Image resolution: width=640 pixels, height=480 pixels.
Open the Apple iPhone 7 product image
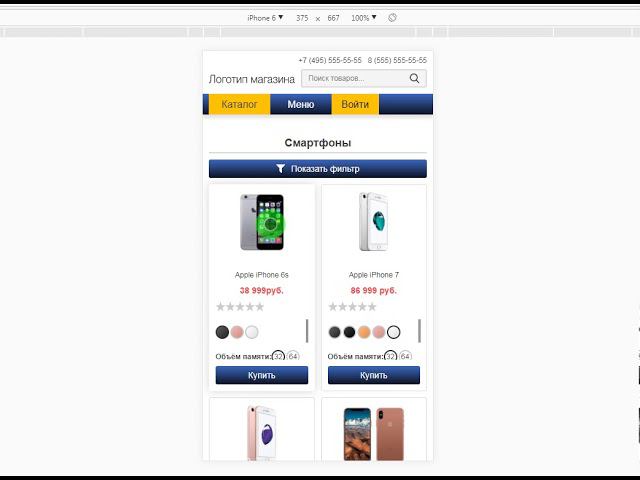[373, 222]
